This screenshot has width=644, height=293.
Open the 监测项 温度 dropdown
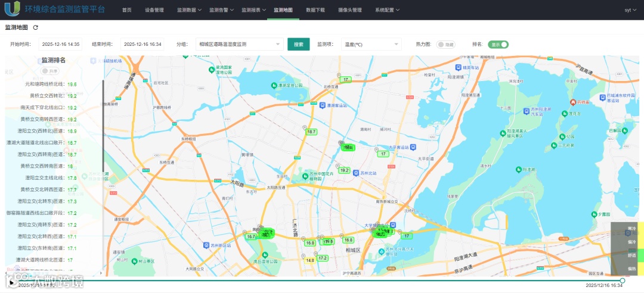[371, 44]
